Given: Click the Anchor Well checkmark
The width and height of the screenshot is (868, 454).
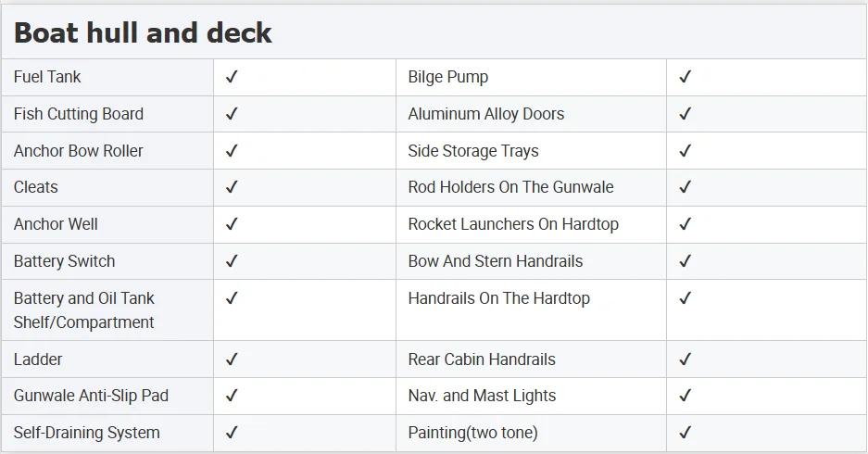Looking at the screenshot, I should 232,224.
